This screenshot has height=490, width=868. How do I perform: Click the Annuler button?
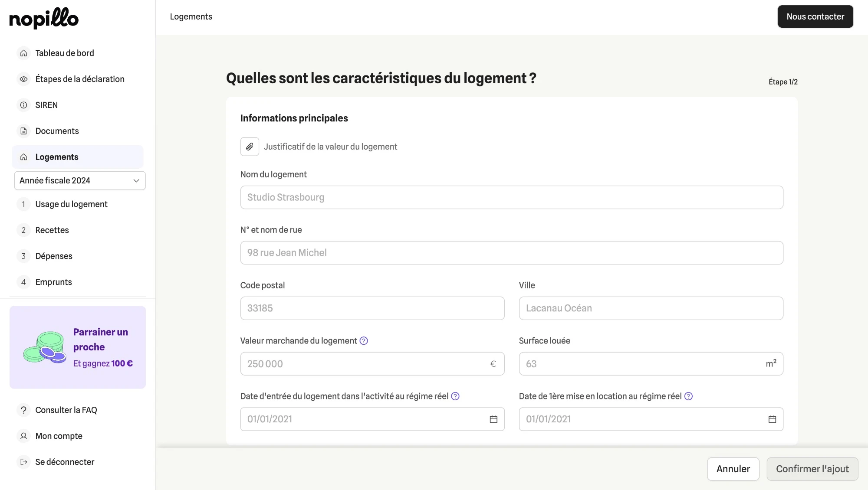pyautogui.click(x=733, y=469)
